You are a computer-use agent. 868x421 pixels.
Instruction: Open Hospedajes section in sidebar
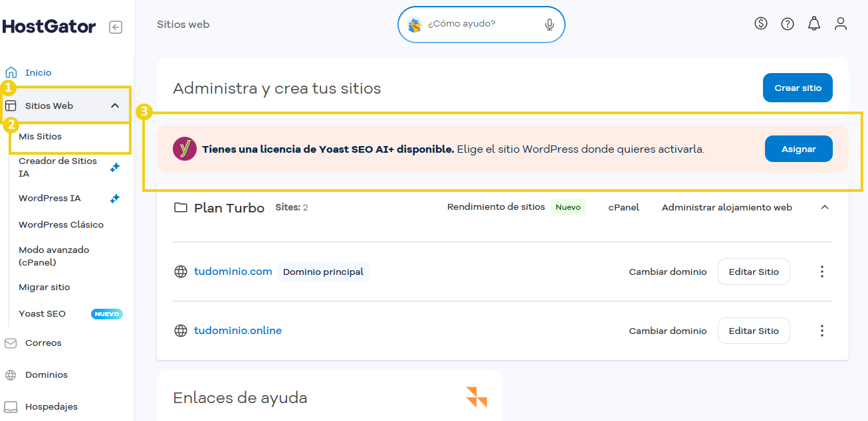(x=51, y=406)
